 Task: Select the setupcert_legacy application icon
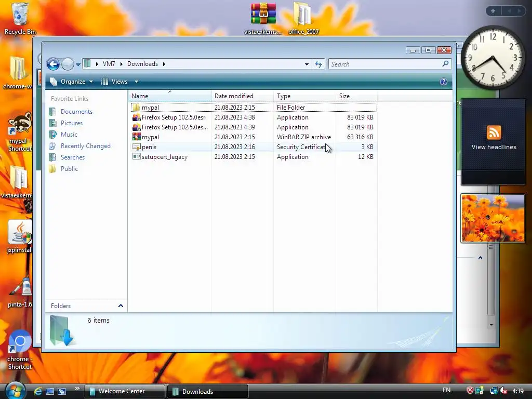coord(136,157)
